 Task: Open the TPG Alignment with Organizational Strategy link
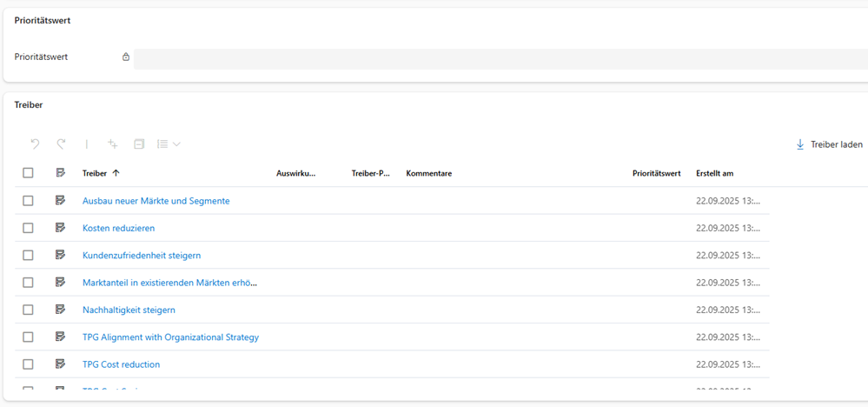pyautogui.click(x=170, y=337)
